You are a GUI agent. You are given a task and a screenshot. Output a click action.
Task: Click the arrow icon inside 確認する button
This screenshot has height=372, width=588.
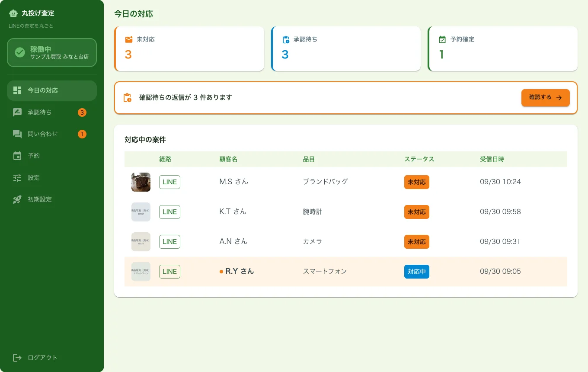559,98
